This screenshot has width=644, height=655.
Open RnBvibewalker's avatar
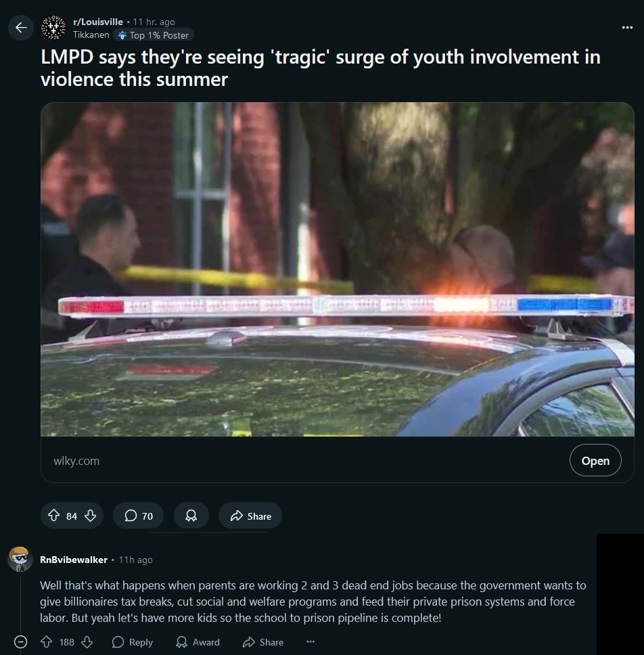point(20,560)
